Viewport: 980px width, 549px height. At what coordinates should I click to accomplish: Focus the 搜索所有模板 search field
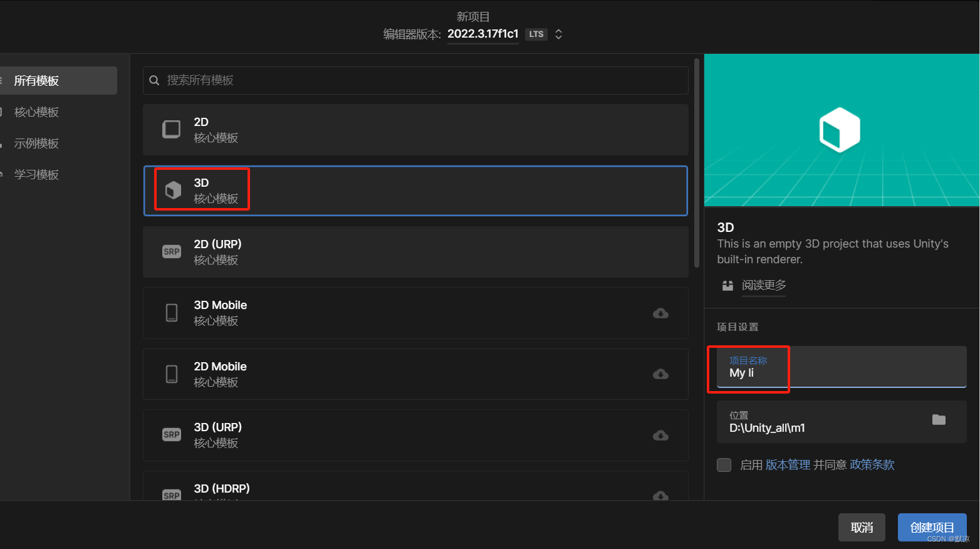click(415, 80)
